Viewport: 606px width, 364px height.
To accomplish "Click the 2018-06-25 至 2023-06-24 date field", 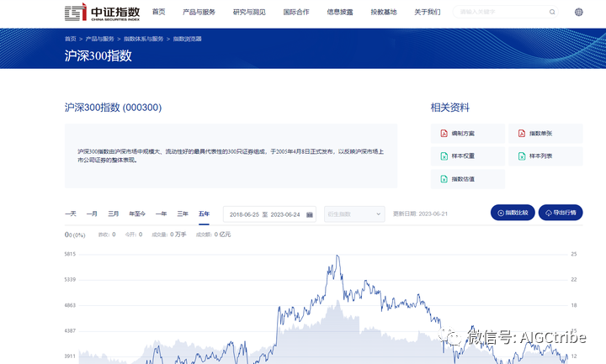I will 269,214.
